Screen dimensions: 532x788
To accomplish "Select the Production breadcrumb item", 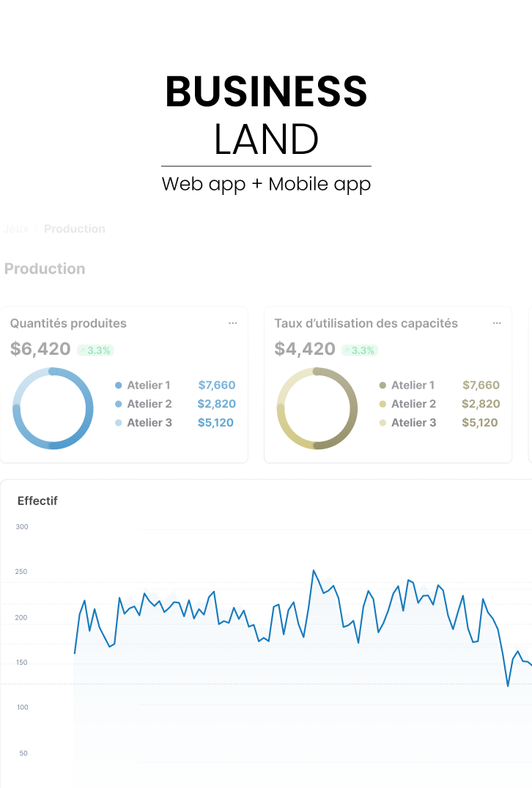I will pos(74,229).
